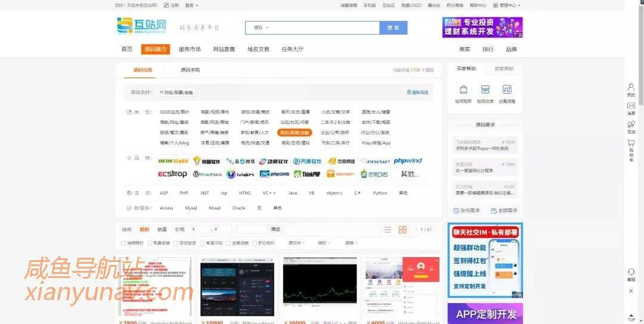Open 首页 in main navigation

[x=127, y=50]
